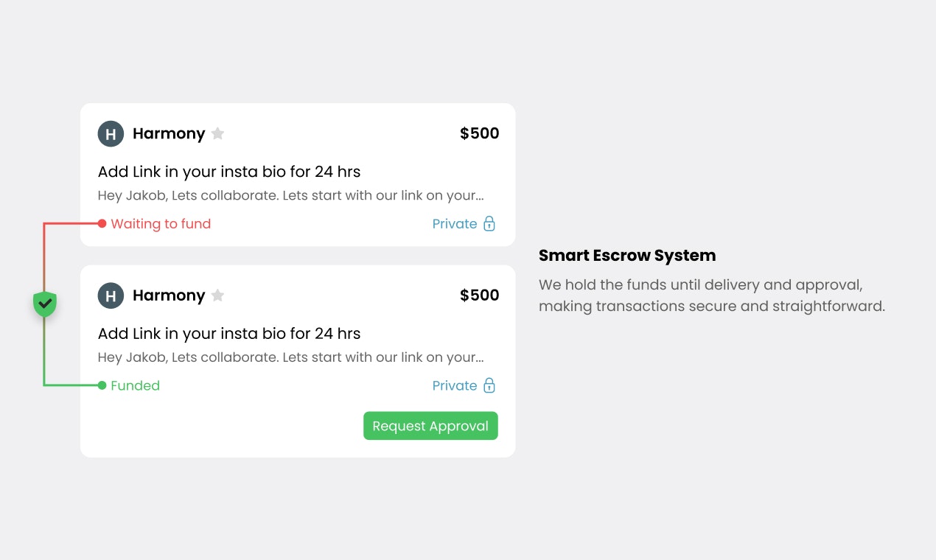Click the $500 amount in the bottom card
This screenshot has height=560, width=936.
pos(480,295)
